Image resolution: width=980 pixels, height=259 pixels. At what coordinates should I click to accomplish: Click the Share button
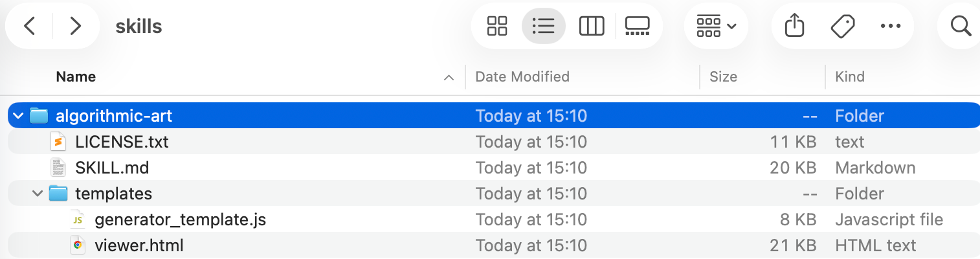click(794, 26)
